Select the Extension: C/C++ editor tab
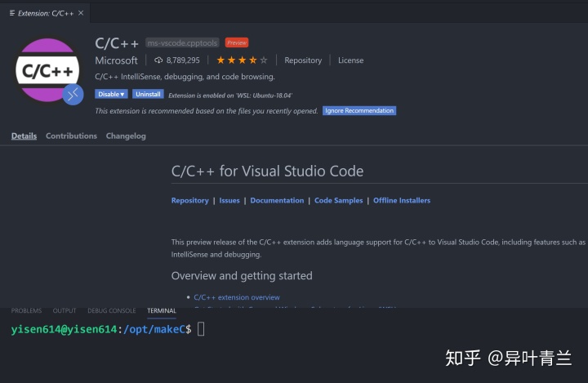The height and width of the screenshot is (383, 588). tap(45, 13)
